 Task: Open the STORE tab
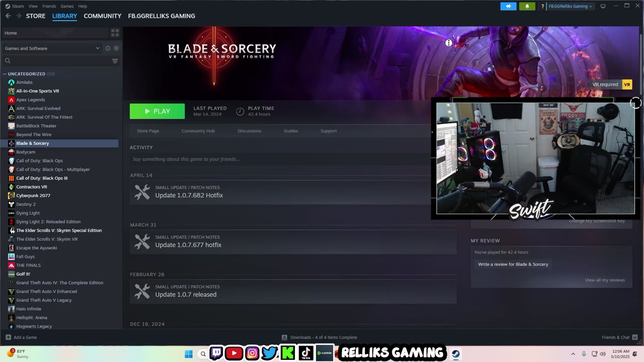point(36,16)
